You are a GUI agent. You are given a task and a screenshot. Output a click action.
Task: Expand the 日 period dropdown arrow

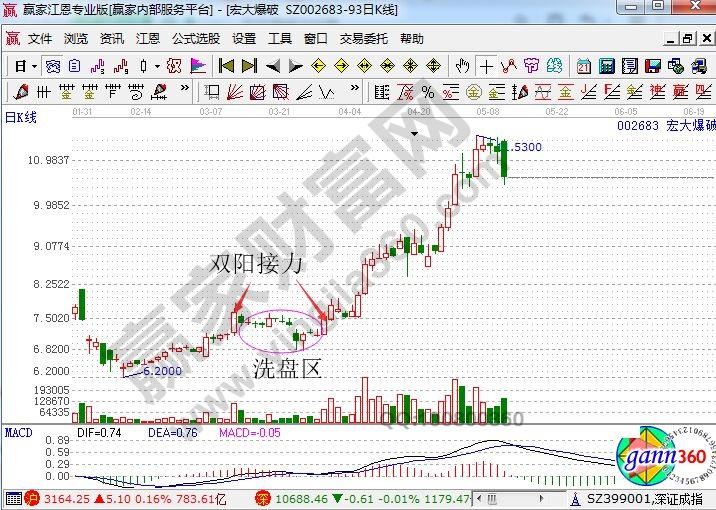click(x=33, y=66)
